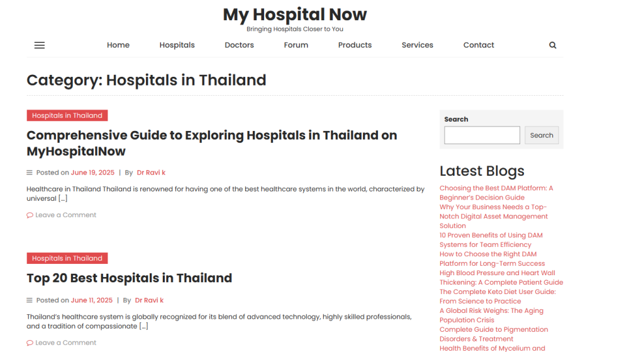
Task: Click the sidebar Search button
Action: pos(541,135)
